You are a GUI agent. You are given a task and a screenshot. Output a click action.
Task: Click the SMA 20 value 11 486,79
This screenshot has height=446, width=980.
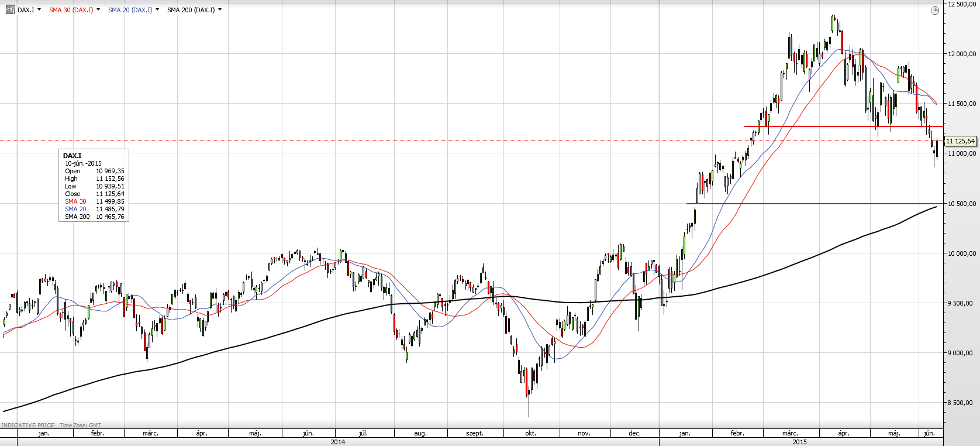[x=110, y=209]
